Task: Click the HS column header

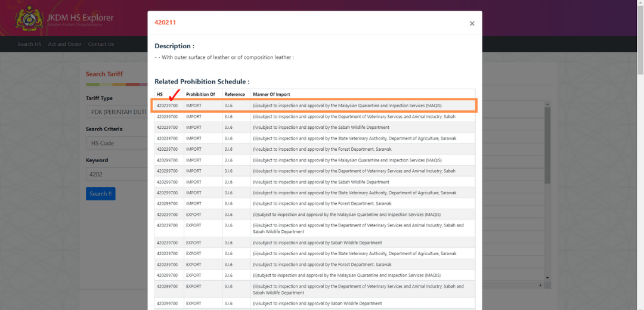Action: (160, 94)
